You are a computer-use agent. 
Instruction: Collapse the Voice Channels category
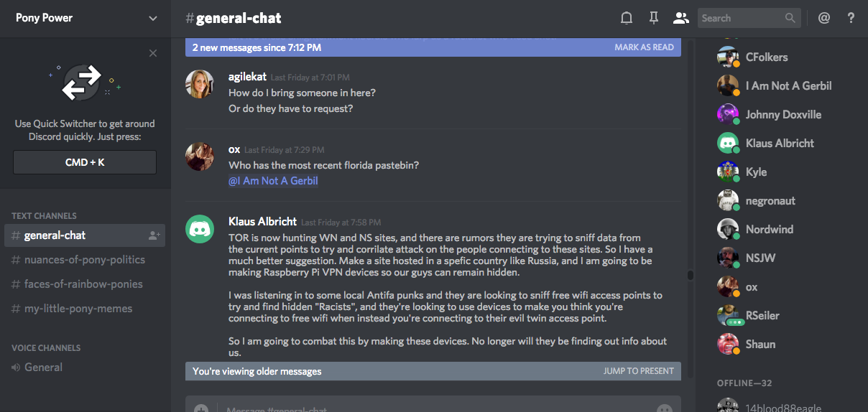[46, 347]
